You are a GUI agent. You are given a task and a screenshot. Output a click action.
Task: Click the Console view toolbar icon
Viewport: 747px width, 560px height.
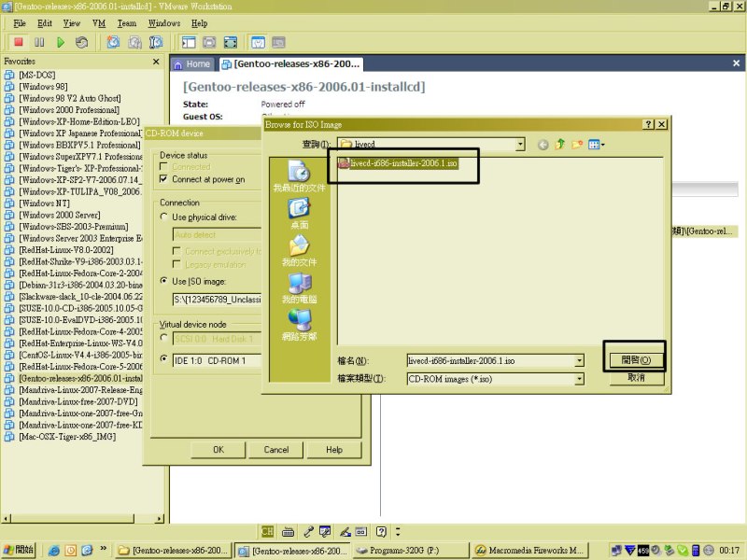pyautogui.click(x=278, y=42)
